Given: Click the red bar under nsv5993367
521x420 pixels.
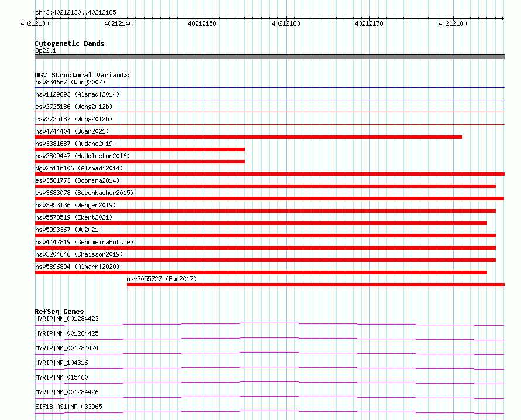Looking at the screenshot, I should click(x=265, y=235).
